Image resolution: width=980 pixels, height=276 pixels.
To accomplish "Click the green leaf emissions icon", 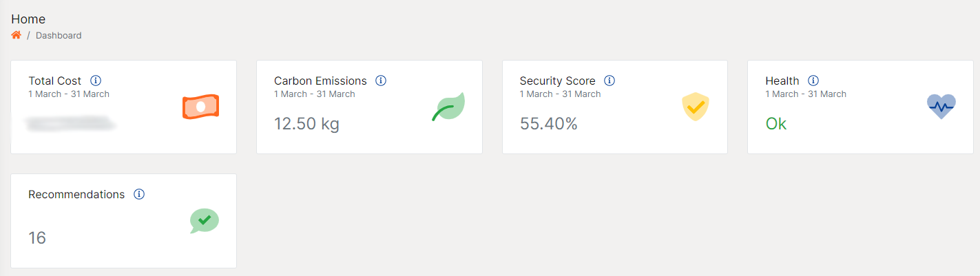I will 448,107.
